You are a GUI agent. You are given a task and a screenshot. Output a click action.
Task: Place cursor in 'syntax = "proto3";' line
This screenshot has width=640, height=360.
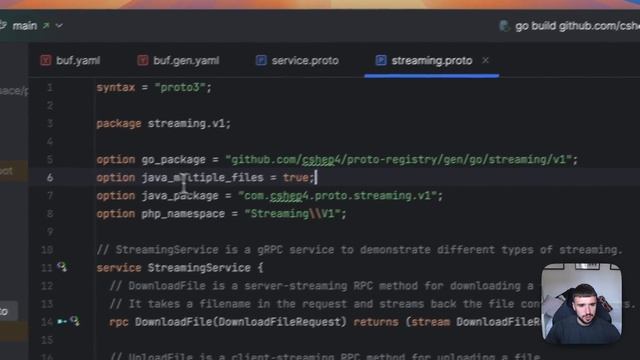(154, 88)
